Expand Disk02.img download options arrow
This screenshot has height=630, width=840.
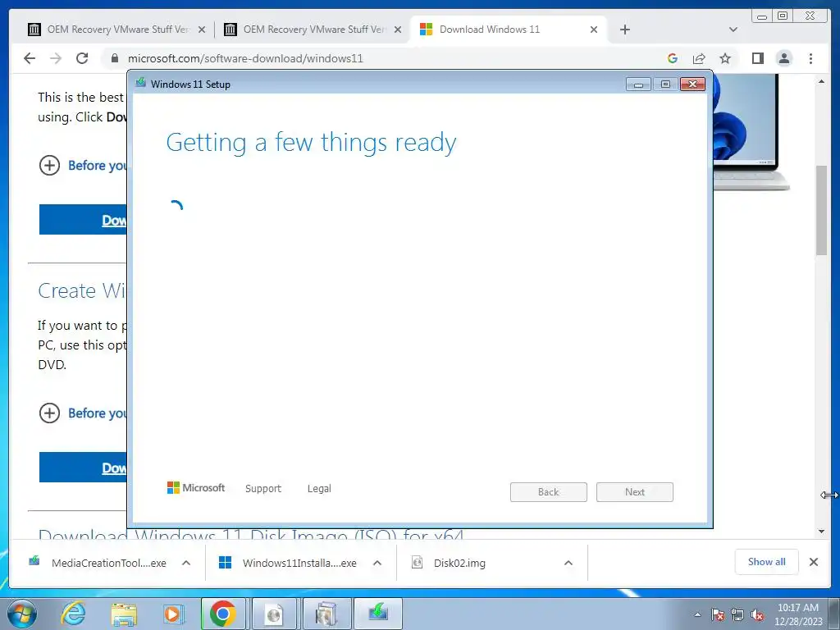tap(568, 563)
